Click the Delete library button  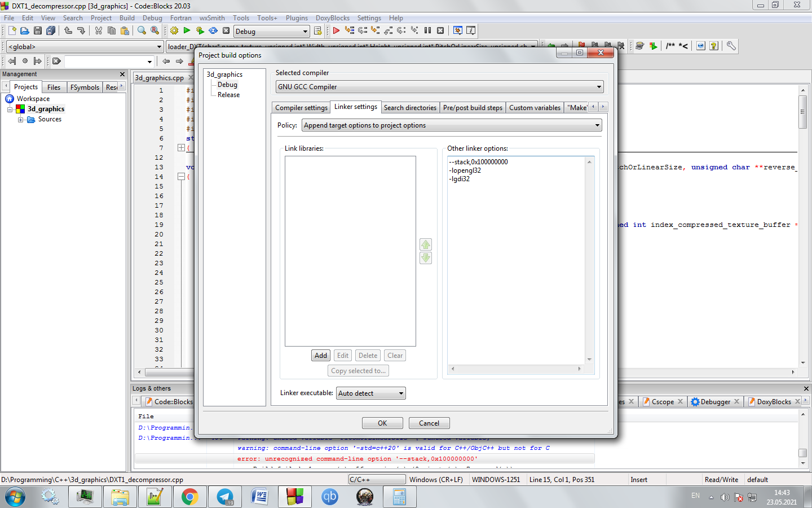tap(368, 356)
